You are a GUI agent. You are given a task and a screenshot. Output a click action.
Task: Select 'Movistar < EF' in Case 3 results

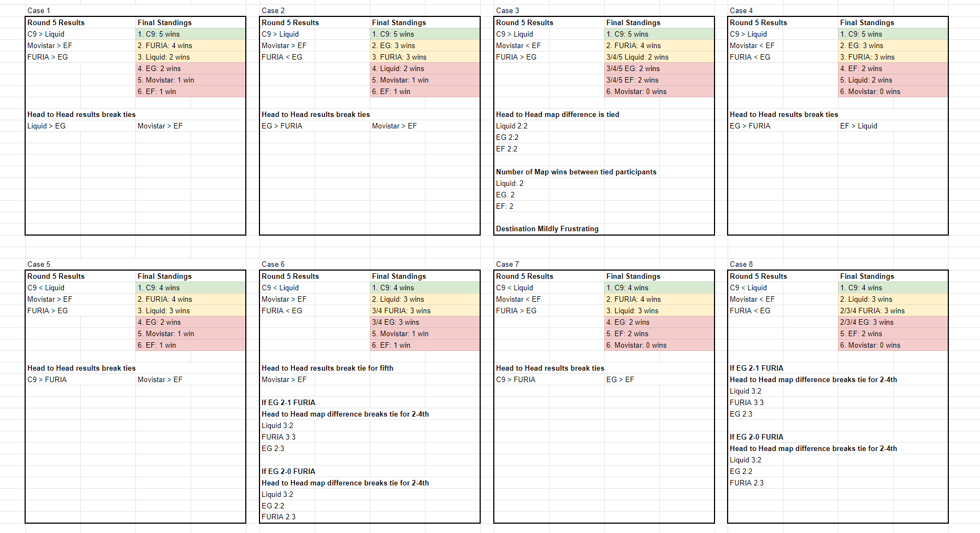point(518,45)
